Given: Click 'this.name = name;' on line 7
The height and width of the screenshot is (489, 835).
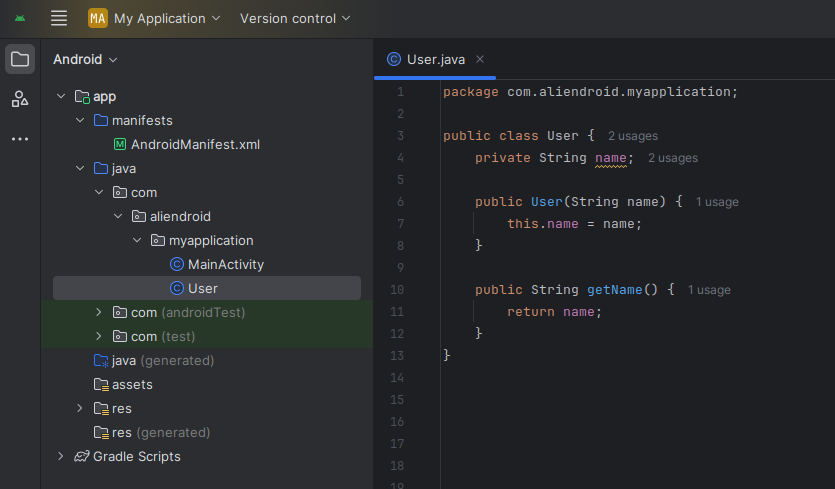Looking at the screenshot, I should pos(574,224).
